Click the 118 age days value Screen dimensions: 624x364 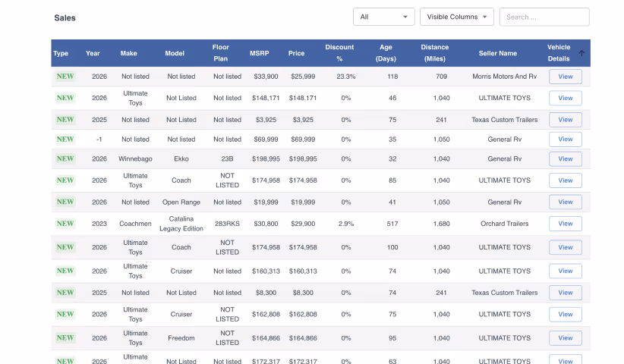pyautogui.click(x=392, y=77)
